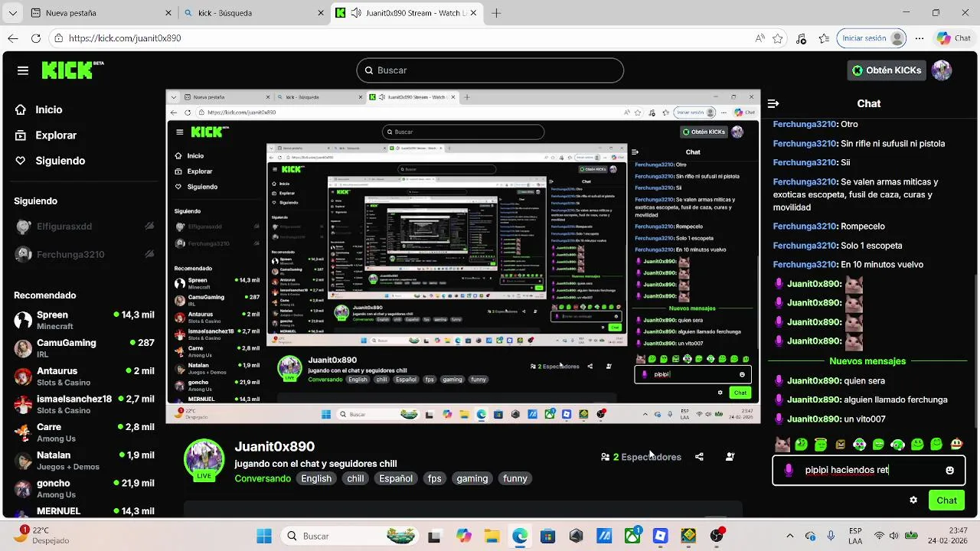Open the user profile avatar menu
This screenshot has width=980, height=551.
point(942,70)
